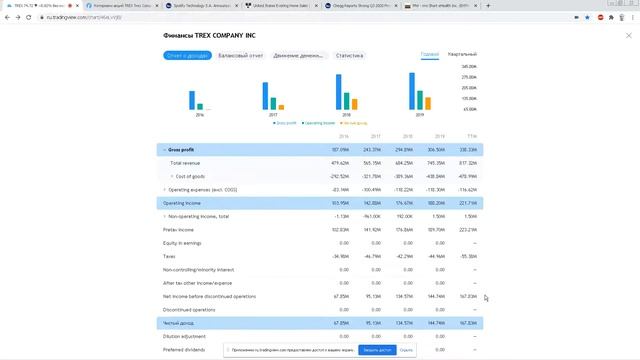The height and width of the screenshot is (360, 640).
Task: Expand Operating expenses (excl. COGS) row
Action: click(164, 190)
